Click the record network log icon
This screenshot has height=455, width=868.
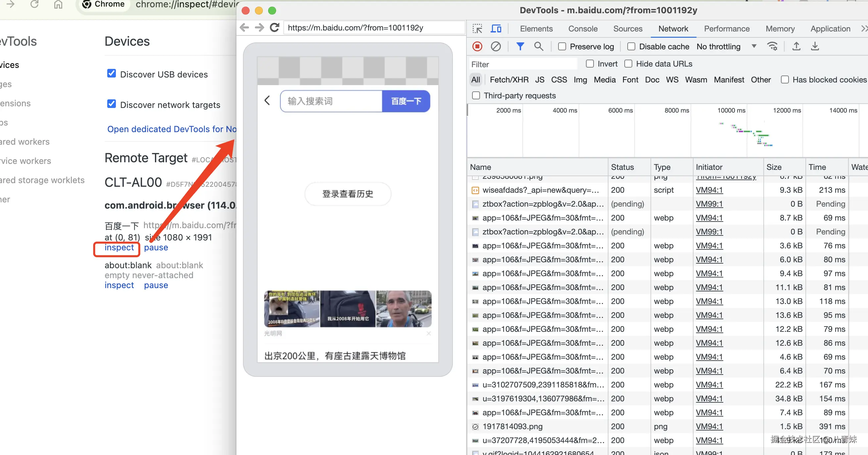(477, 46)
